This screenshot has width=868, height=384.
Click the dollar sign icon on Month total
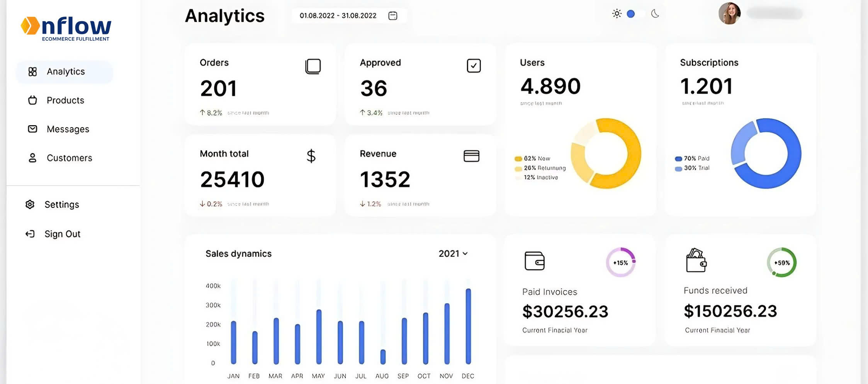pos(311,156)
